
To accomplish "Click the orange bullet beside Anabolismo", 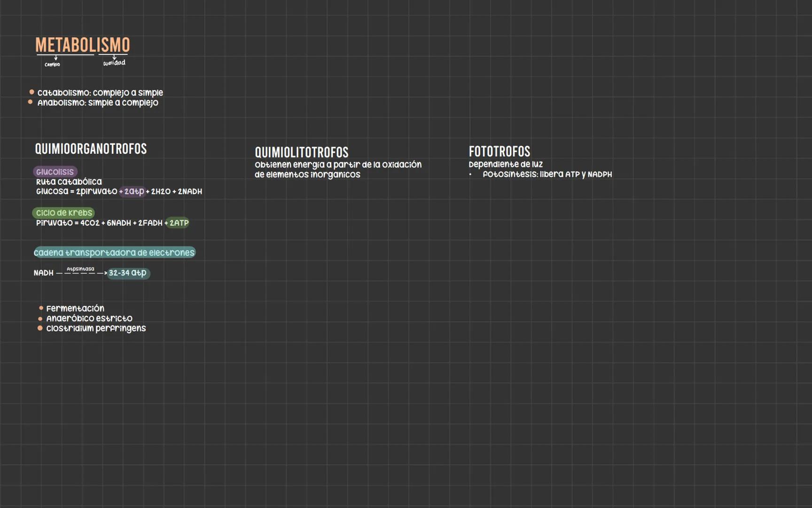I will [31, 102].
